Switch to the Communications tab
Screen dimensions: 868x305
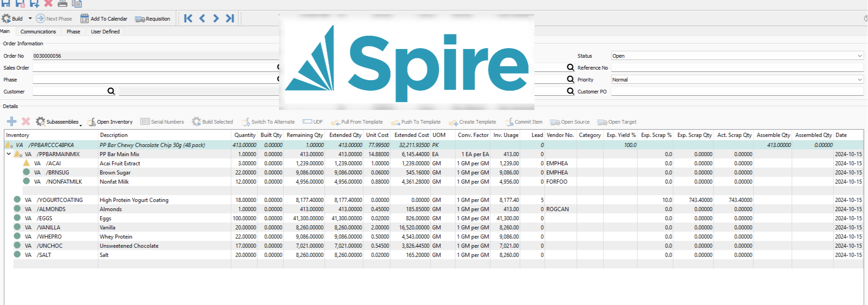click(38, 32)
